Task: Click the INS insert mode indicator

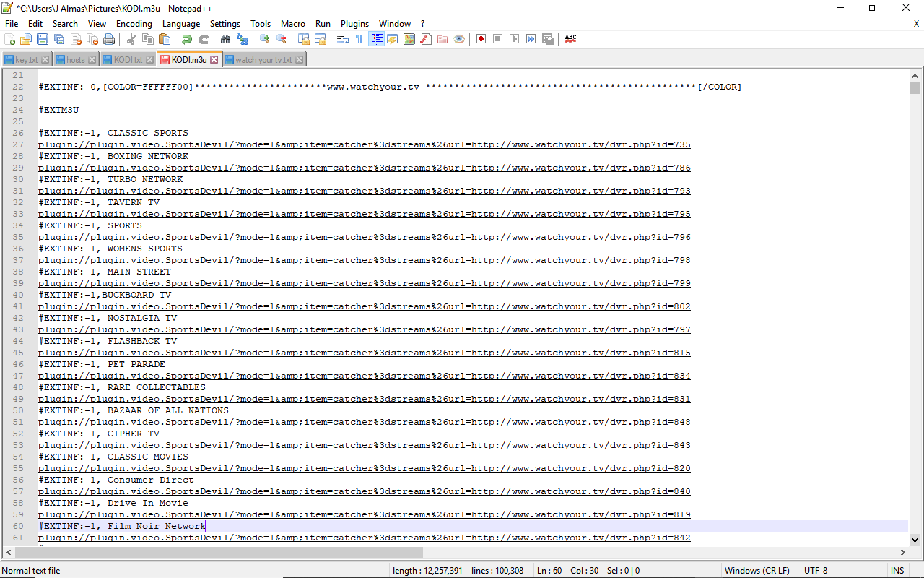Action: click(897, 571)
